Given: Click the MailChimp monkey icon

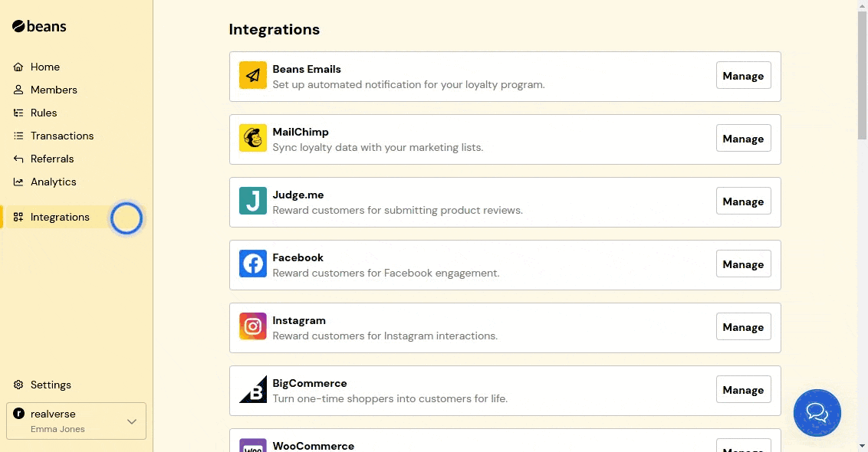Looking at the screenshot, I should point(253,138).
